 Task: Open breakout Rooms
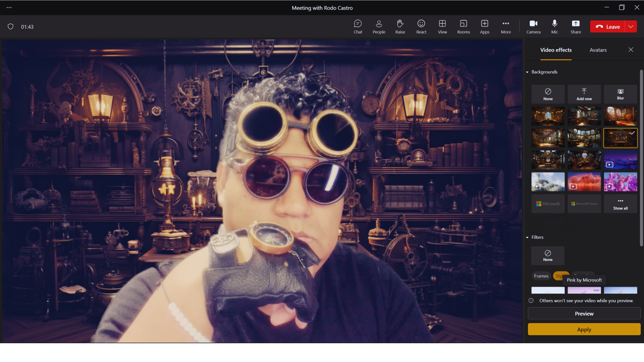point(463,27)
